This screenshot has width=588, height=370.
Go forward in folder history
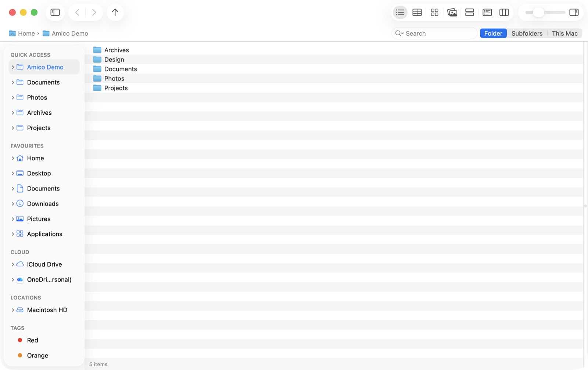click(x=94, y=12)
